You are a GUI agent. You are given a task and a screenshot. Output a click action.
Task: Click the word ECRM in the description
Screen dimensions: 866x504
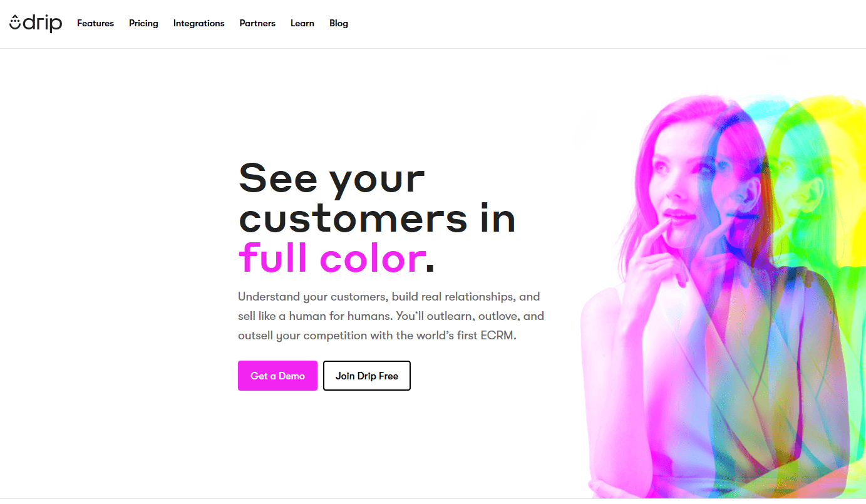coord(498,336)
